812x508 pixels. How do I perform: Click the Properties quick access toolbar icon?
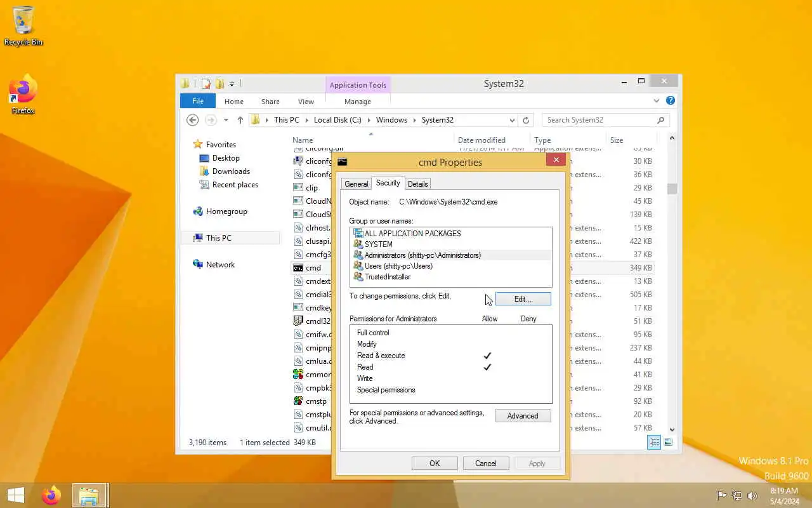coord(206,84)
